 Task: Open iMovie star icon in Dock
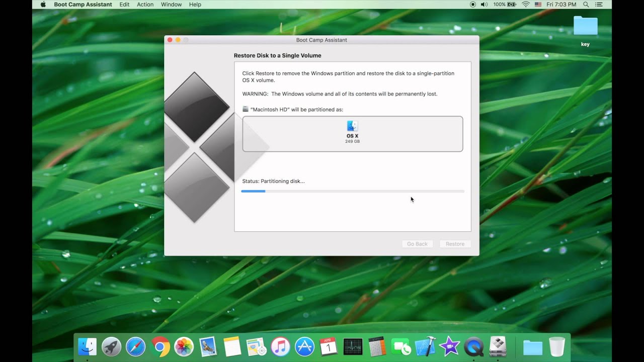449,347
